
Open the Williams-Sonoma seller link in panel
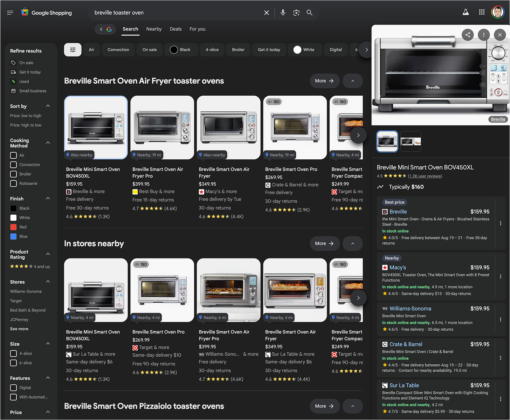410,309
